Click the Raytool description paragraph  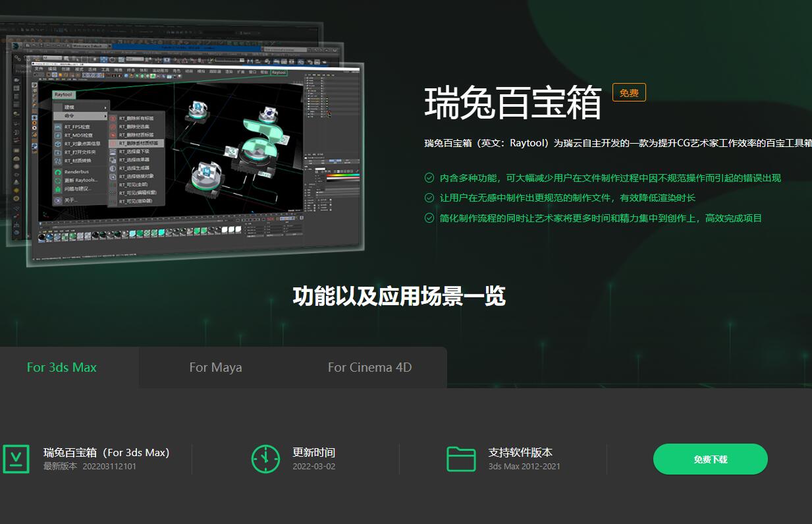coord(618,143)
